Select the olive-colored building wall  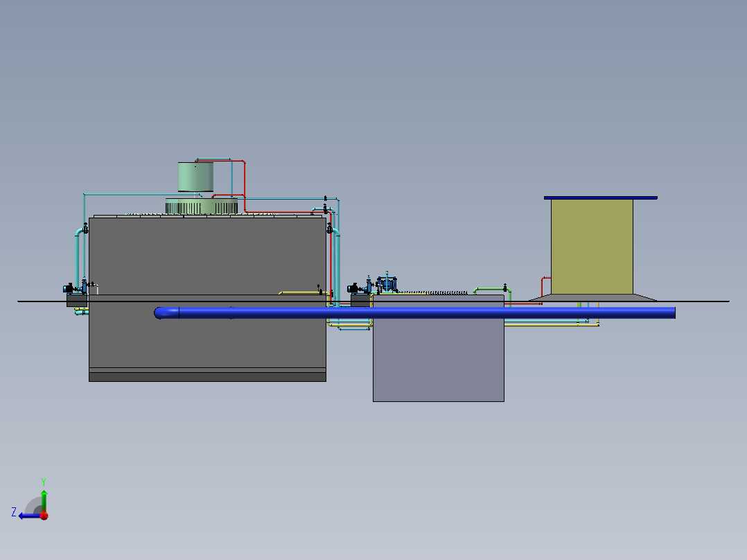tap(592, 247)
